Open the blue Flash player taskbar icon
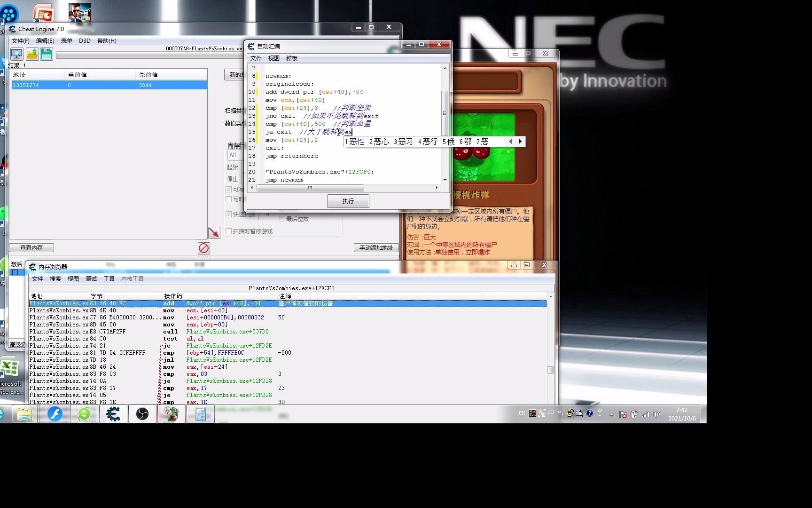The width and height of the screenshot is (812, 508). pyautogui.click(x=55, y=414)
